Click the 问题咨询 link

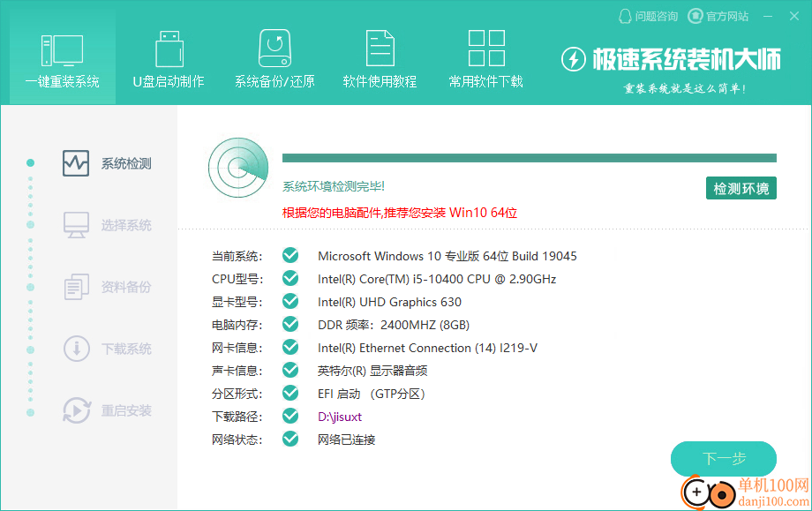(649, 17)
